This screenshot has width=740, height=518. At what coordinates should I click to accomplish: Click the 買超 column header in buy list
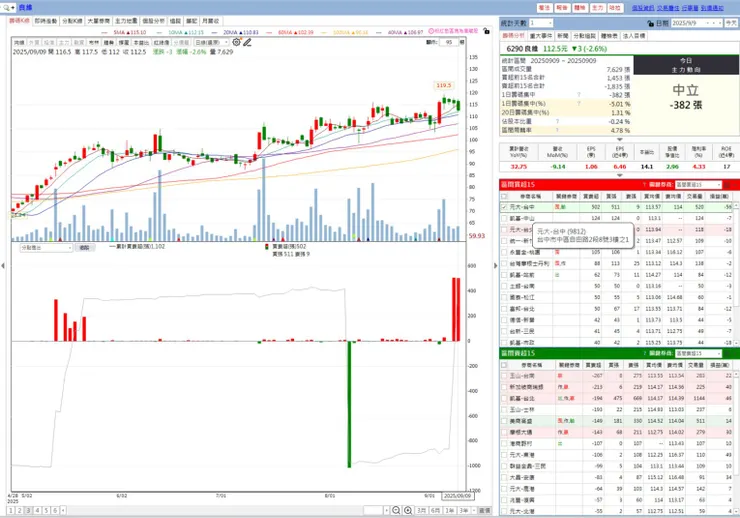(x=591, y=196)
